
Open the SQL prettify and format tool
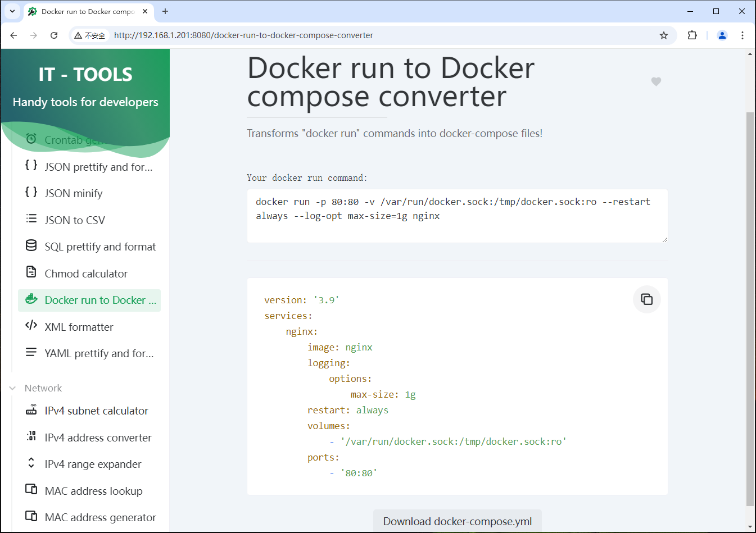point(100,247)
